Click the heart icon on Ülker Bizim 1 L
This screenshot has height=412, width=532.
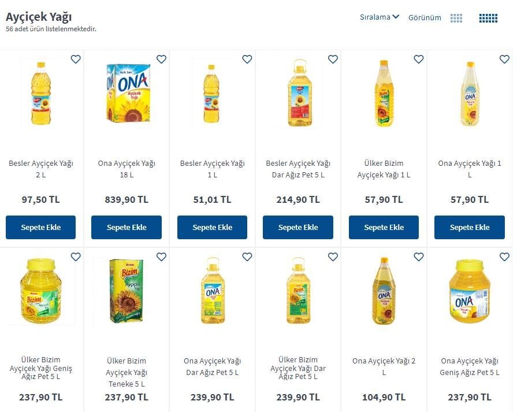coord(419,60)
